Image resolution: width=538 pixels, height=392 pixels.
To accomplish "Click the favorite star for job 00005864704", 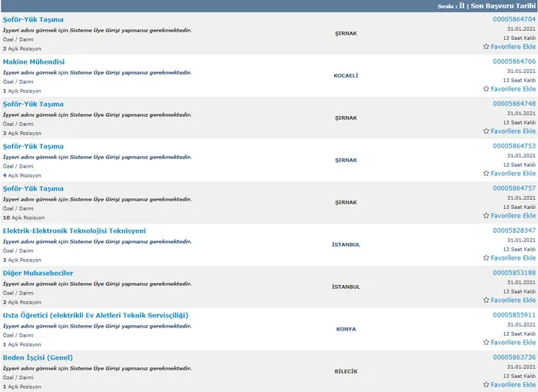I will coord(486,46).
